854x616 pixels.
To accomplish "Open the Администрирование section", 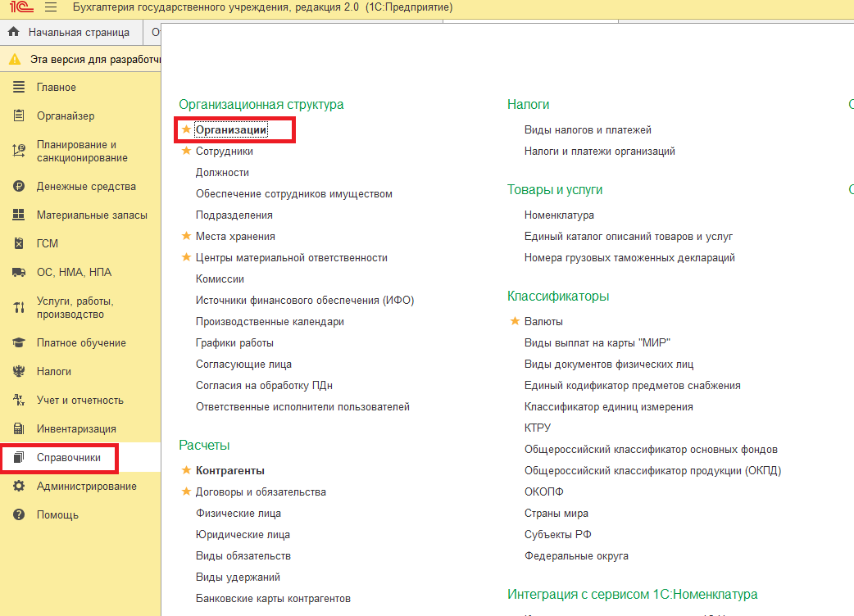I will click(87, 486).
